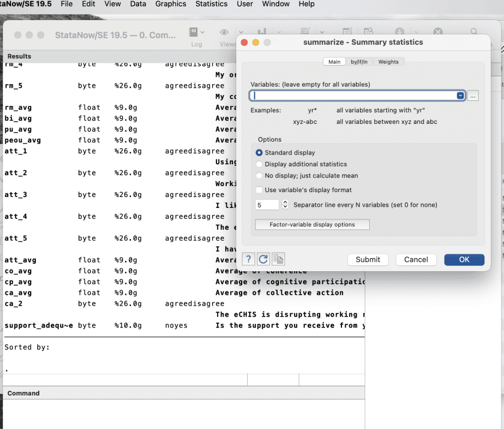The image size is (504, 429).
Task: Reset the dialog using the circular arrow icon
Action: tap(263, 259)
